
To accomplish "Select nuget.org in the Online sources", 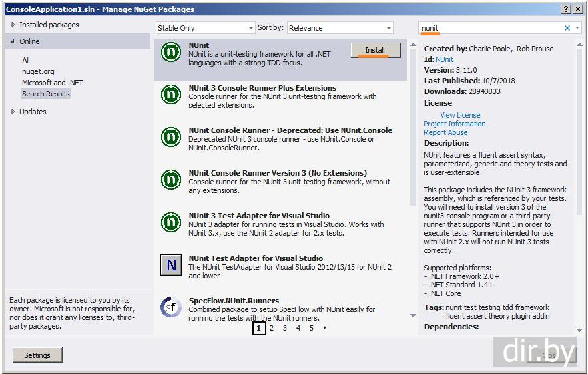I will click(x=38, y=71).
